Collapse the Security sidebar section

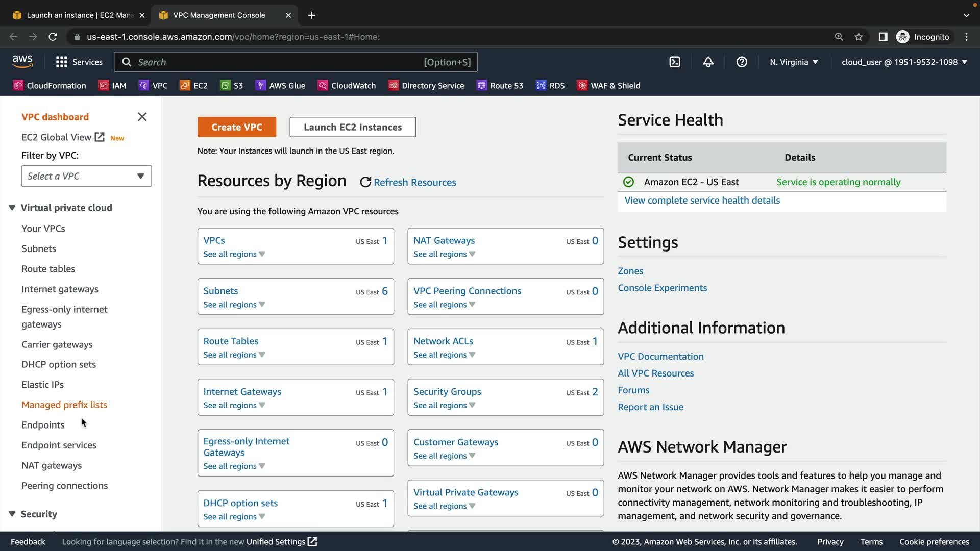(x=12, y=514)
